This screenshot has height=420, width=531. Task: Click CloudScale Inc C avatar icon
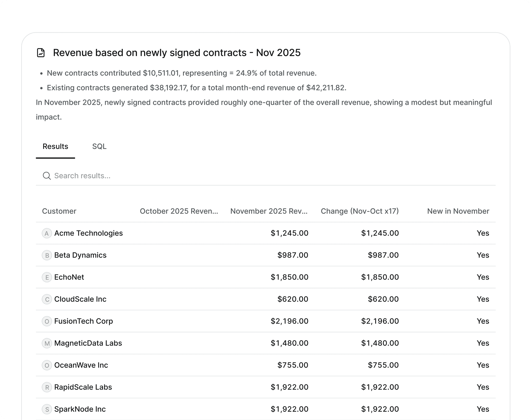(47, 299)
